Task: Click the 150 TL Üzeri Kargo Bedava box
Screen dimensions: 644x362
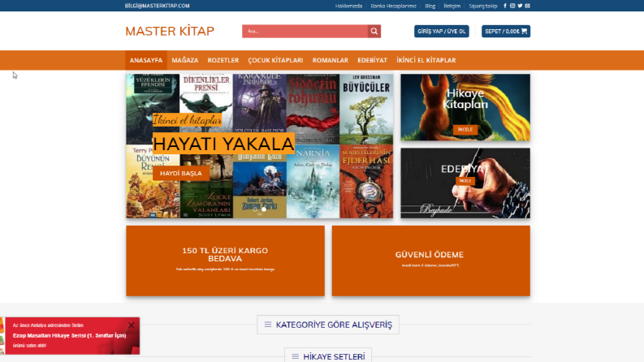Action: pyautogui.click(x=225, y=261)
